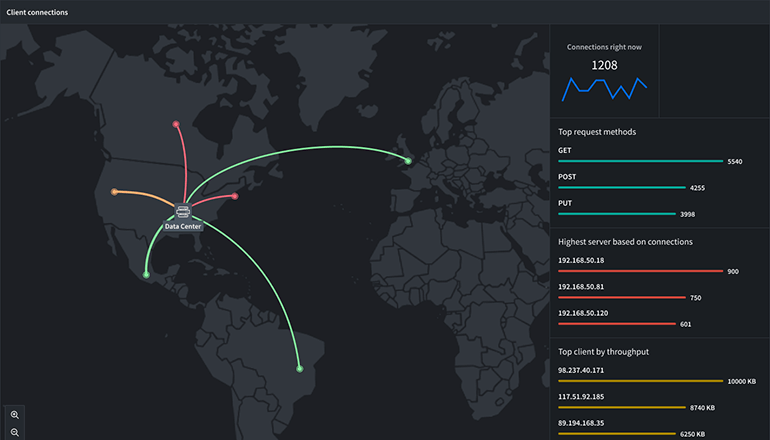The width and height of the screenshot is (770, 440).
Task: Click the green connection node in Mexico
Action: coord(146,275)
